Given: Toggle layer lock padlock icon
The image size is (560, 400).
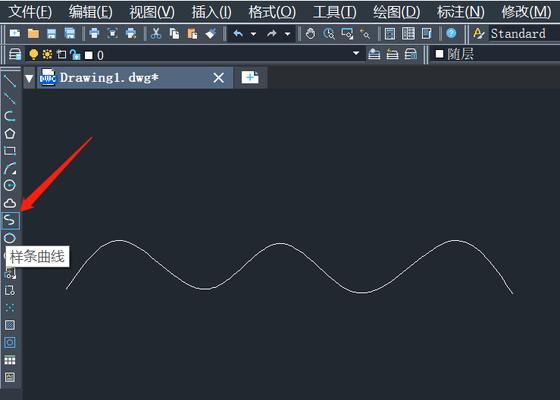Looking at the screenshot, I should point(75,54).
